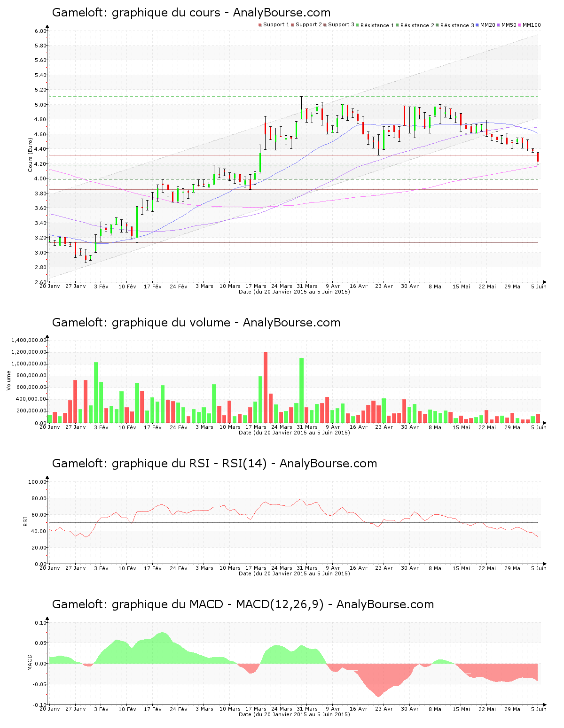Select the 3.00 price axis value
The width and height of the screenshot is (564, 728).
click(x=40, y=253)
